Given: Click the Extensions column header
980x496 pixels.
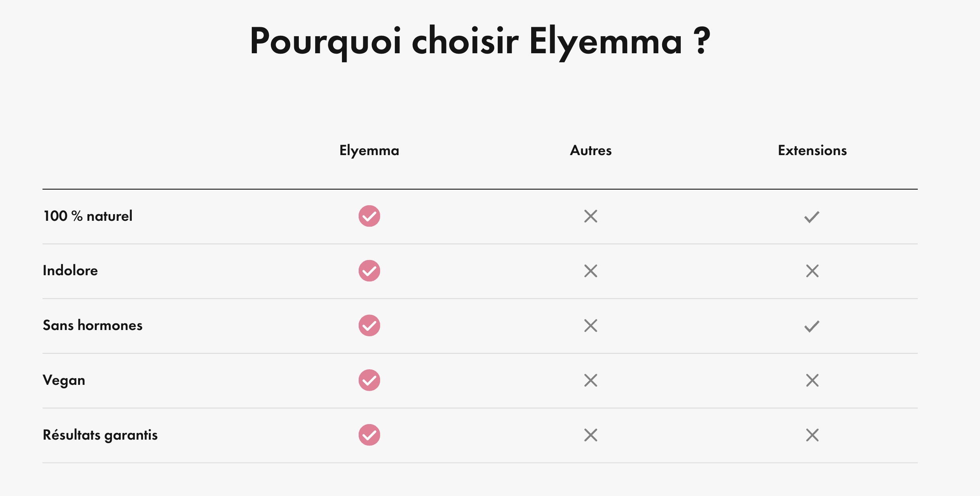Looking at the screenshot, I should coord(812,150).
